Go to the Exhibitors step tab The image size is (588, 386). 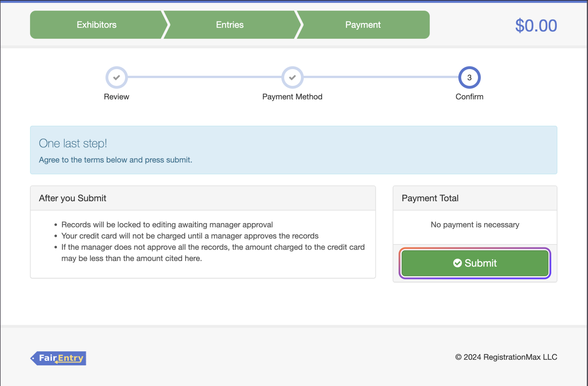point(97,25)
